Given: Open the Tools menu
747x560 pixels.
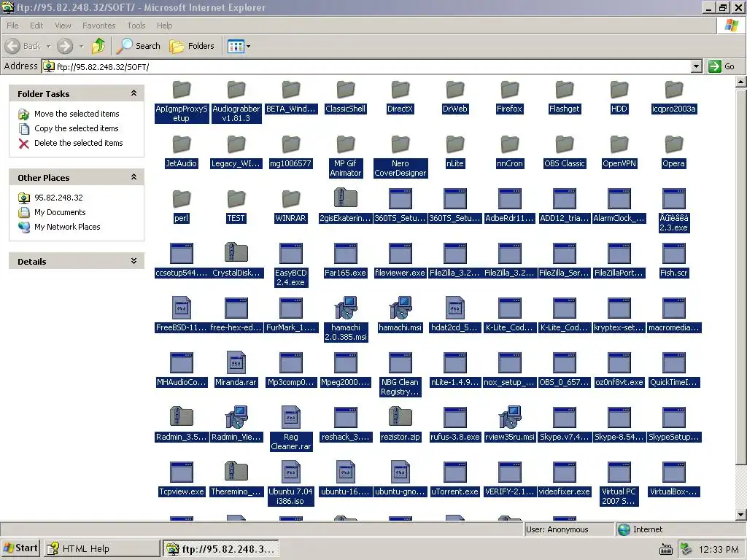Looking at the screenshot, I should [136, 26].
